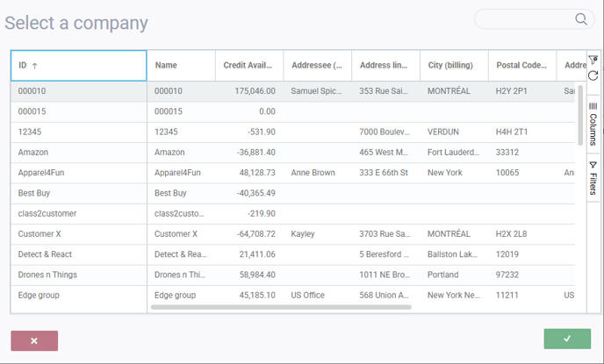Select the 000010 ID cell
Viewport: 604px width, 364px height.
79,91
